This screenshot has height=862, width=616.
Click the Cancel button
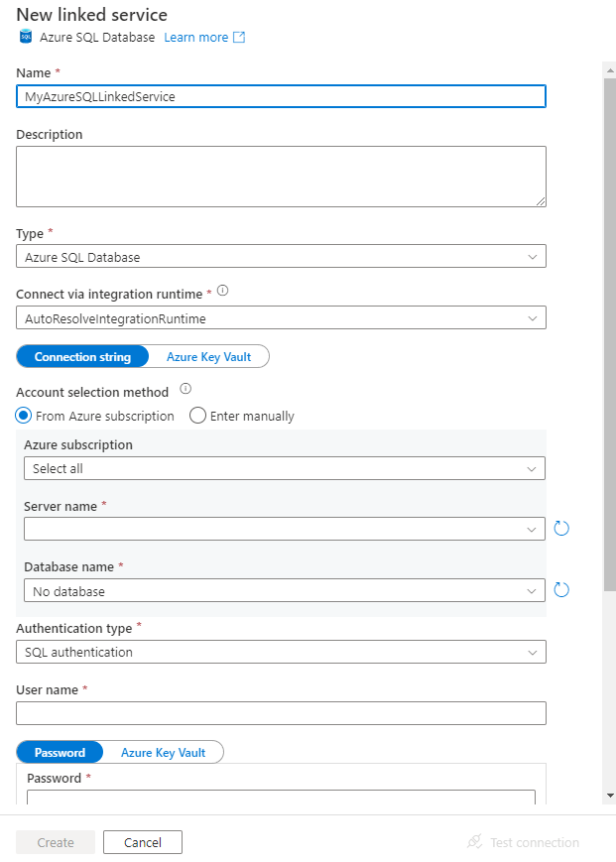(142, 841)
